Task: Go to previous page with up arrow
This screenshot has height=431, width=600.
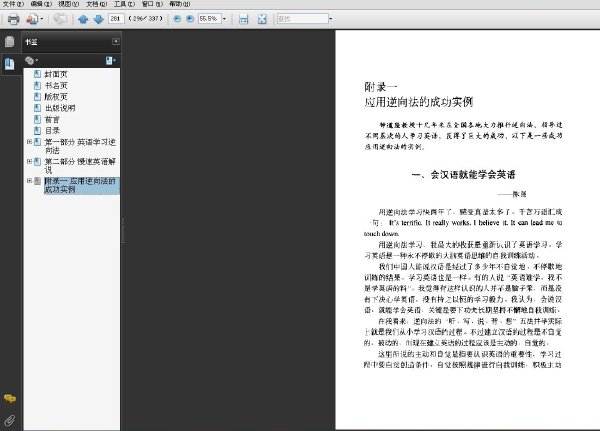Action: pos(83,19)
